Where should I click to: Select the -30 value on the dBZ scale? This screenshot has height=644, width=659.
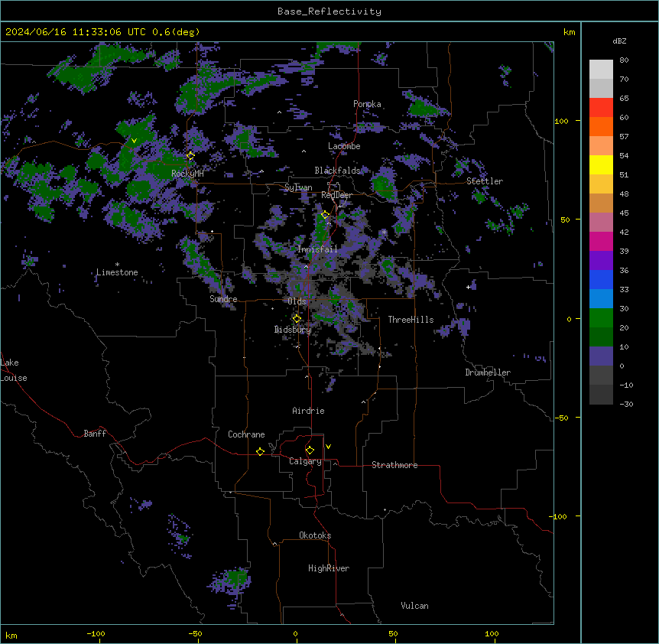point(626,405)
